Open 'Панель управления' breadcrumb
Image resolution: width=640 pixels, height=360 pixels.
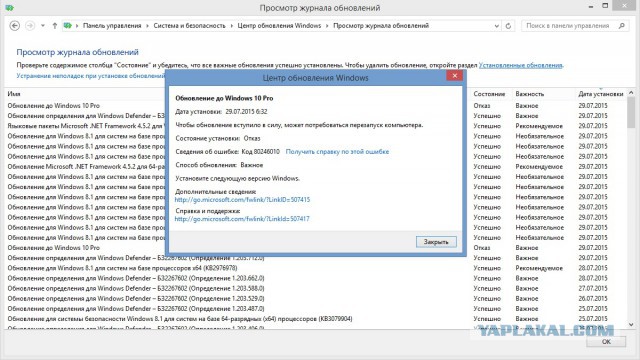click(112, 26)
